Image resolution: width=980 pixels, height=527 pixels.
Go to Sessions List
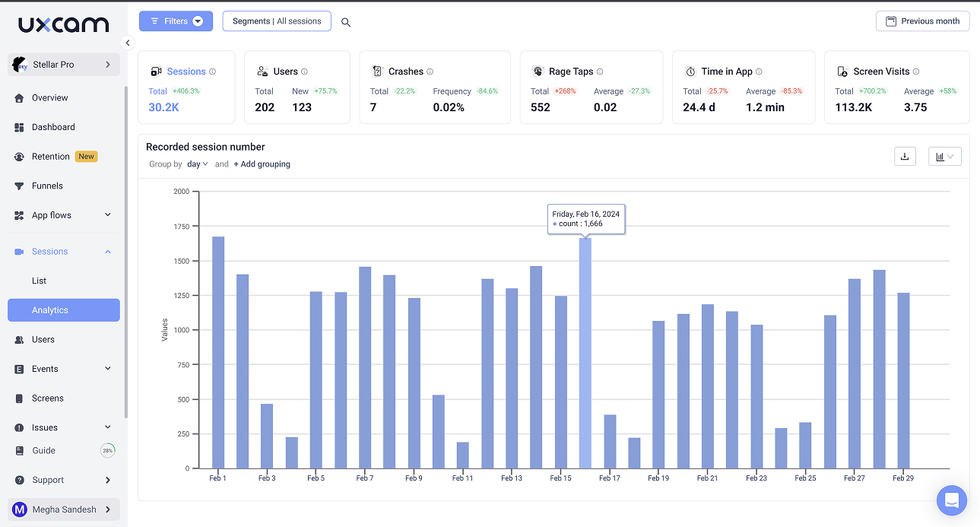point(40,281)
